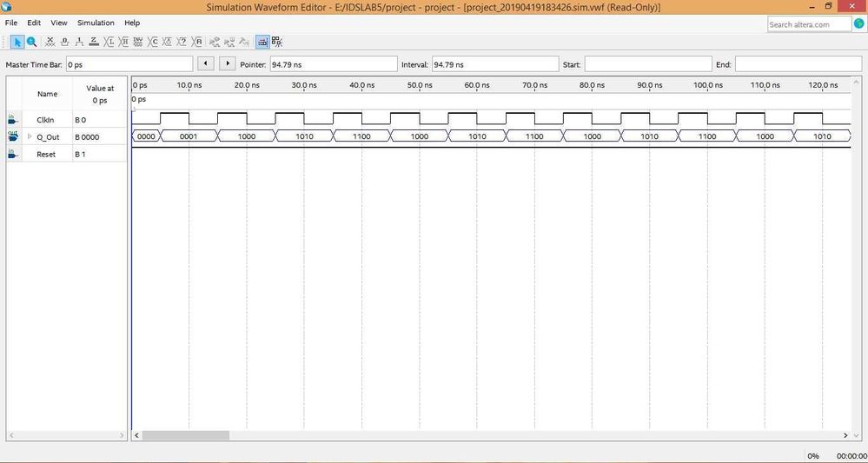
Task: Click the Run Timing Simulation icon
Action: [x=229, y=42]
